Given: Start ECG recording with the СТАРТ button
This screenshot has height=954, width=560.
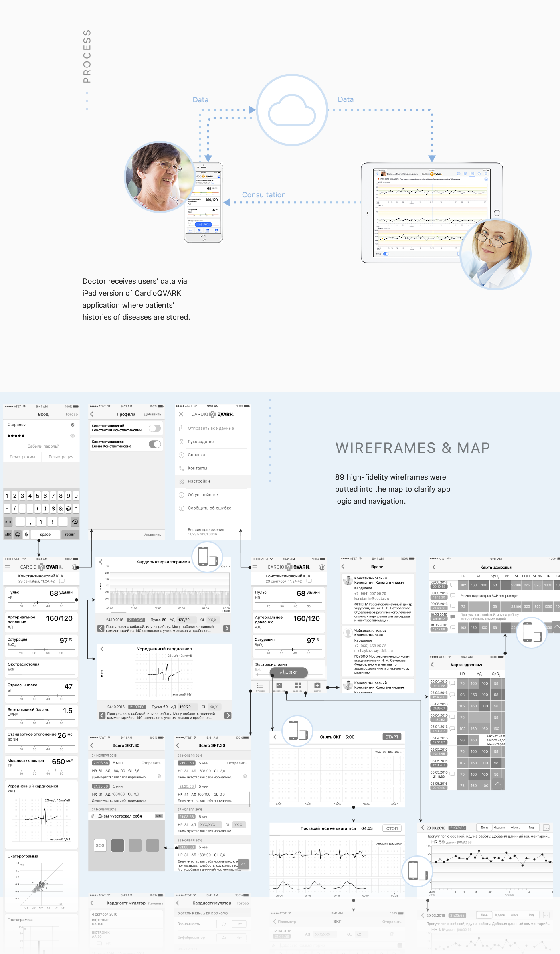Looking at the screenshot, I should point(392,737).
